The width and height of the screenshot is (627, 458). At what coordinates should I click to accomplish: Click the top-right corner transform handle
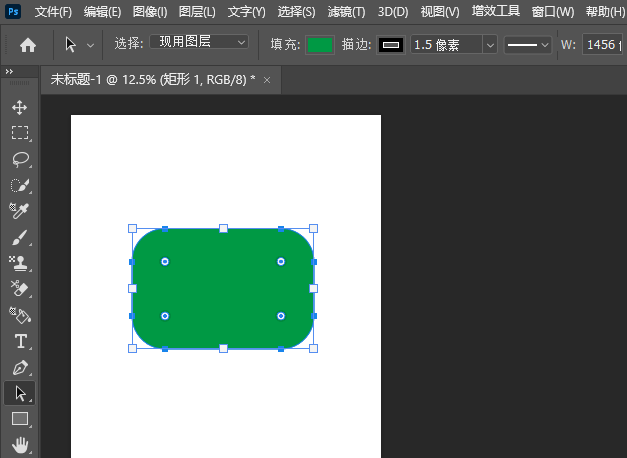point(314,228)
